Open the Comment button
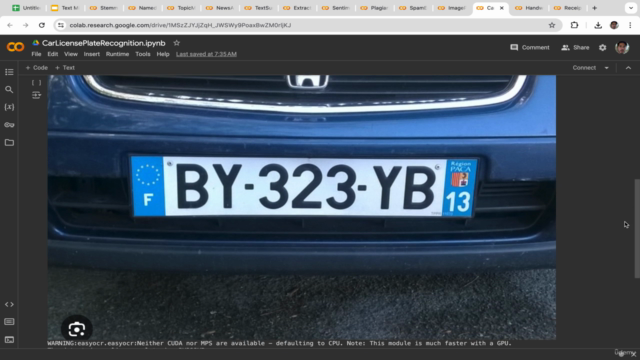The image size is (640, 360). pos(530,47)
